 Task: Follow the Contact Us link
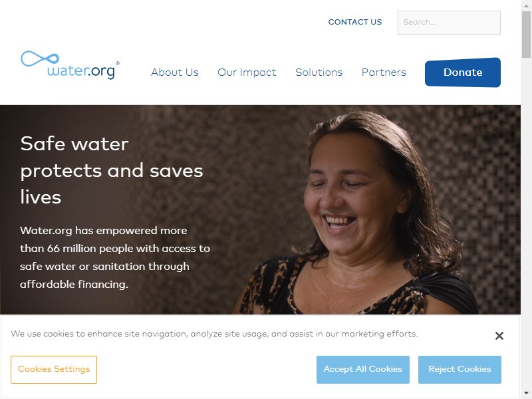coord(355,22)
